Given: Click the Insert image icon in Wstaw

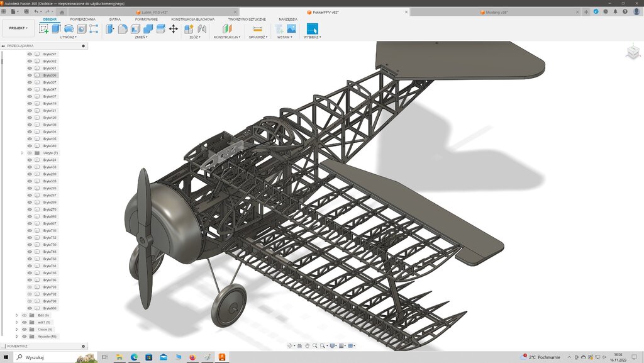Looking at the screenshot, I should [291, 28].
